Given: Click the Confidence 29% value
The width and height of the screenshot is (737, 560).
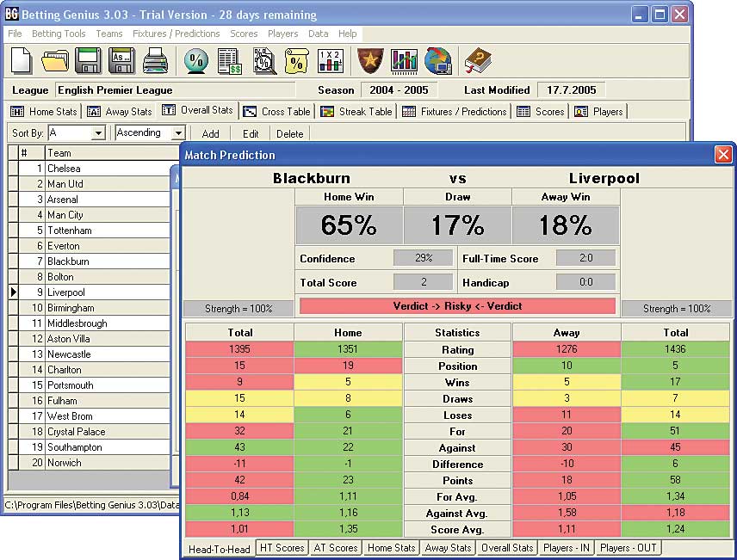Looking at the screenshot, I should (x=423, y=257).
